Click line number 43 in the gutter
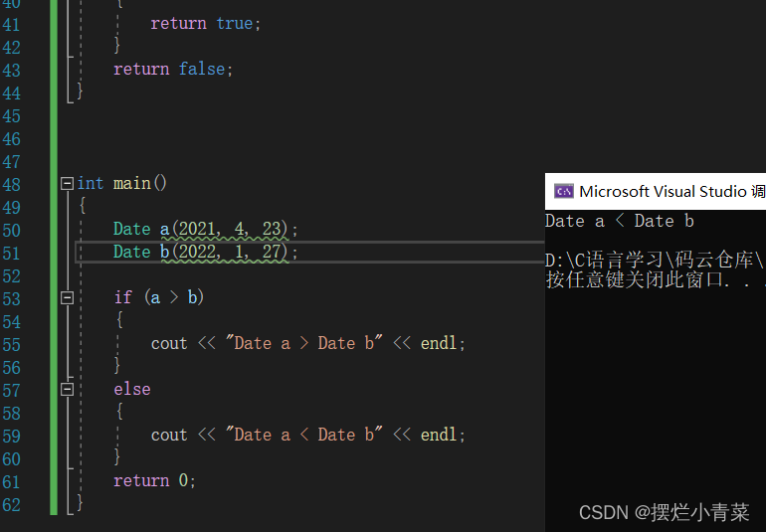Image resolution: width=766 pixels, height=532 pixels. pos(11,71)
